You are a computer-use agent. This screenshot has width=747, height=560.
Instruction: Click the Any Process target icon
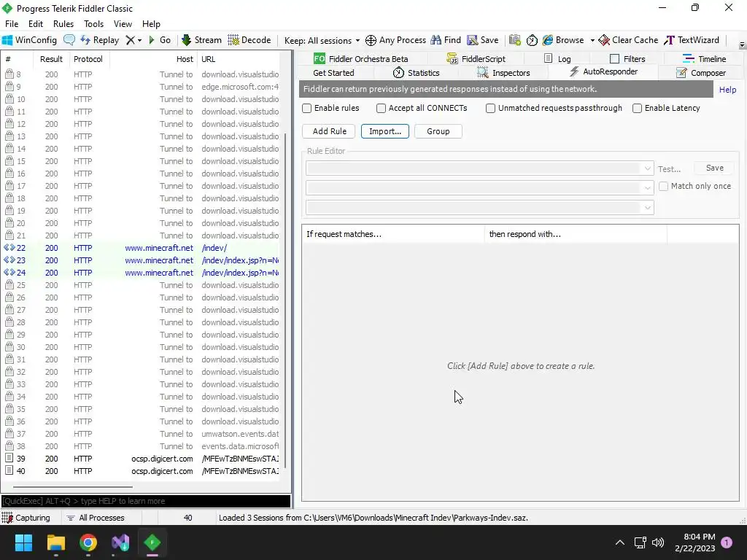[371, 41]
